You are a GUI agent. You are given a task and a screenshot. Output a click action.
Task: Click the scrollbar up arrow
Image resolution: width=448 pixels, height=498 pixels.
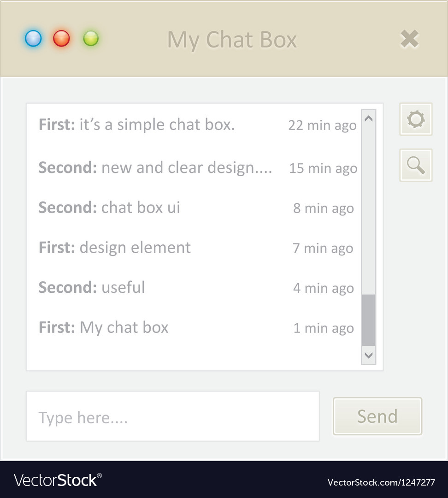[x=369, y=119]
